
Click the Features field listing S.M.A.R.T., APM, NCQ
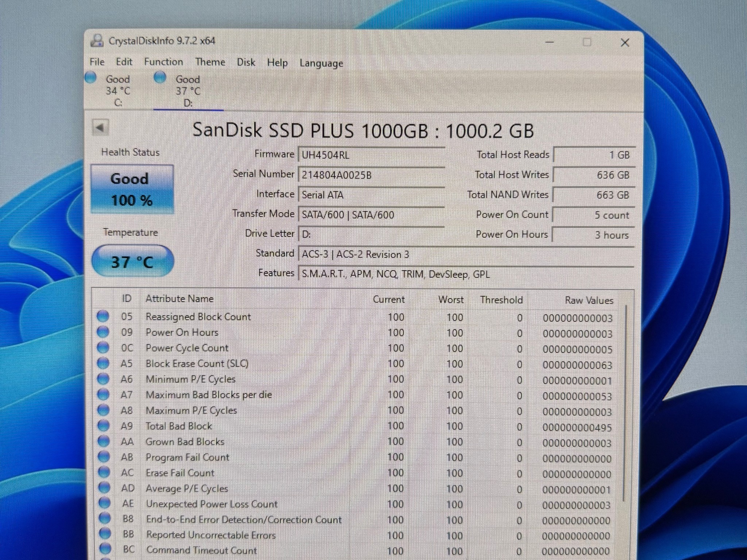tap(466, 274)
